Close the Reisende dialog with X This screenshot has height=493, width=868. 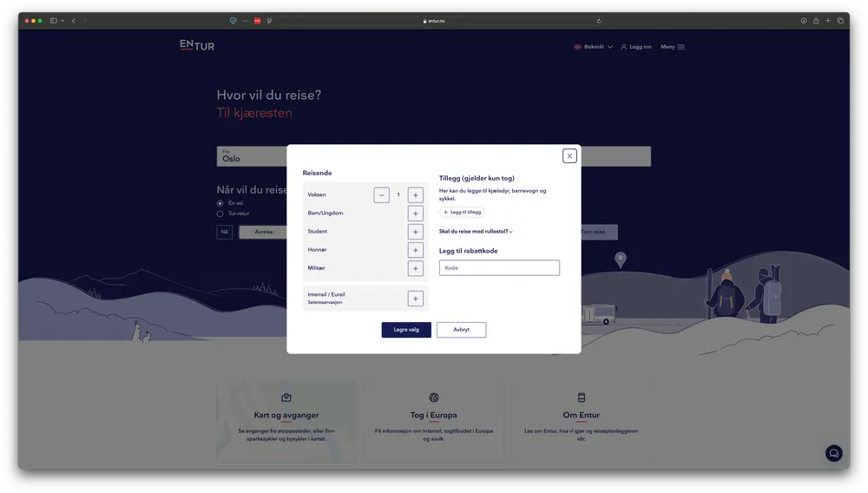tap(569, 156)
